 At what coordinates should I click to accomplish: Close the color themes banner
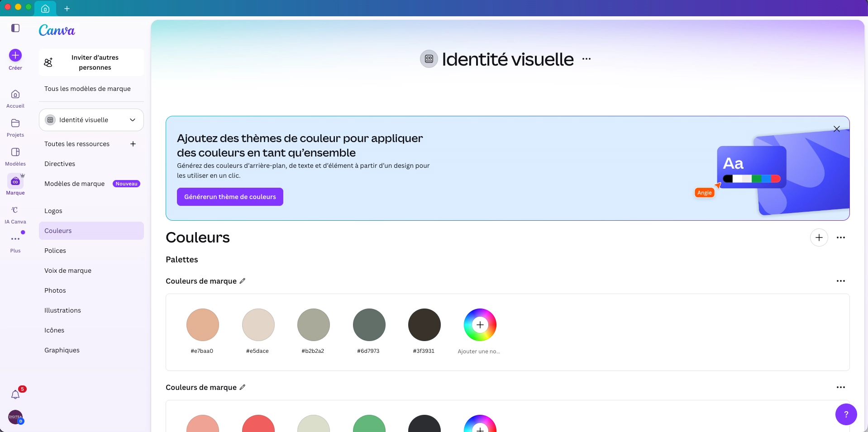coord(837,129)
